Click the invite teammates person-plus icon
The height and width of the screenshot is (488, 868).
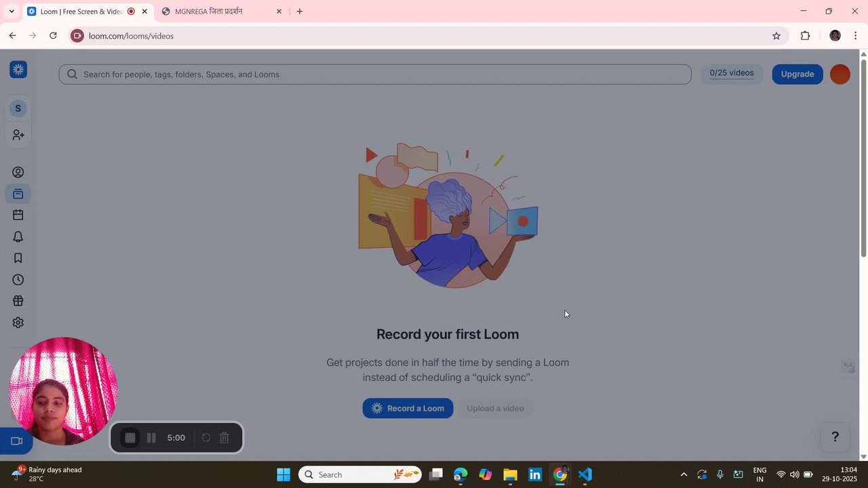(18, 136)
